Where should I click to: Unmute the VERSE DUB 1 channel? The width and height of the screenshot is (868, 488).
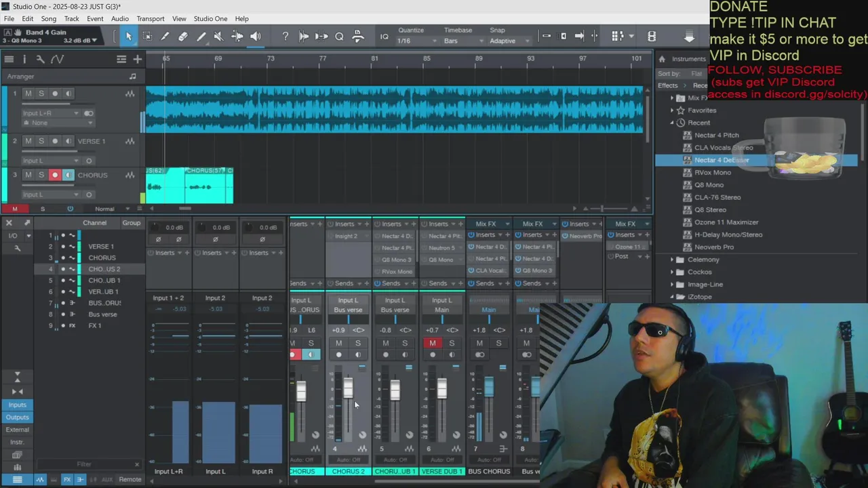pyautogui.click(x=433, y=343)
